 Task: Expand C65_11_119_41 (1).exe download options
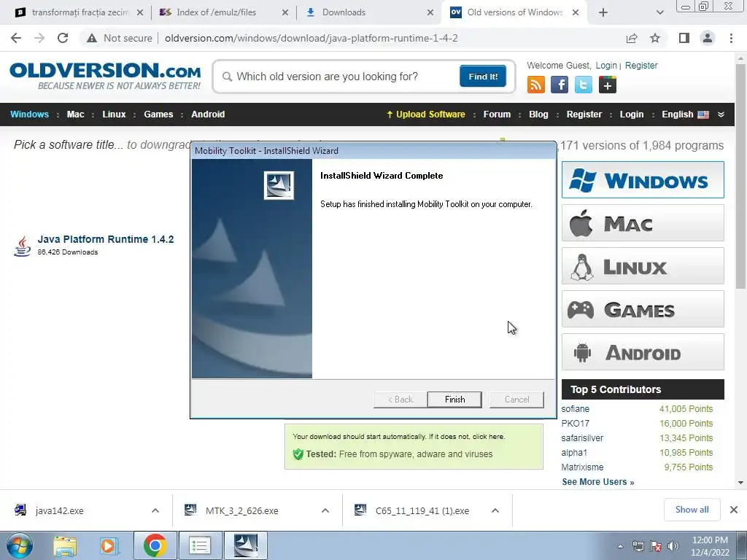point(495,510)
